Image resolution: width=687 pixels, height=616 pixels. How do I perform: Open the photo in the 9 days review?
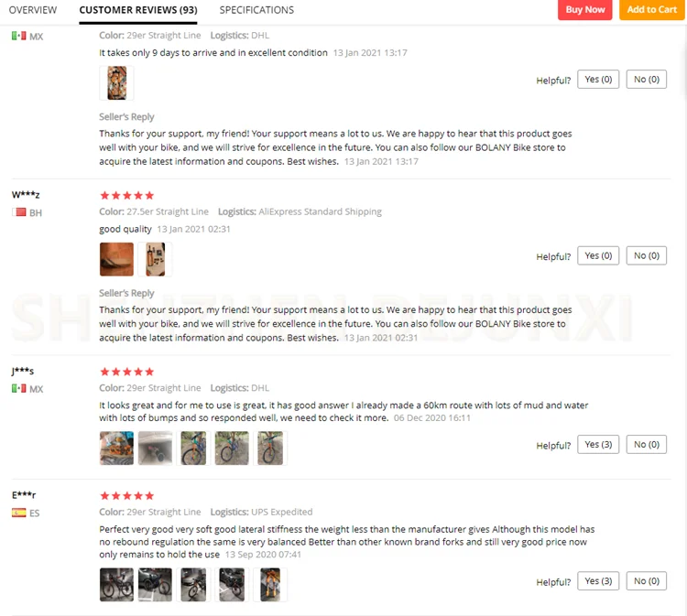(116, 82)
